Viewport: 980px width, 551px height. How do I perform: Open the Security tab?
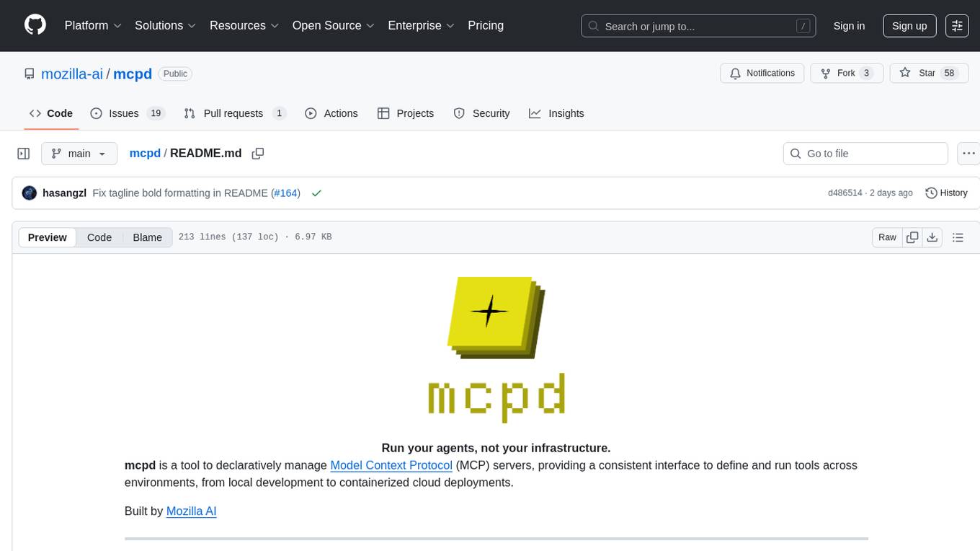[x=481, y=113]
